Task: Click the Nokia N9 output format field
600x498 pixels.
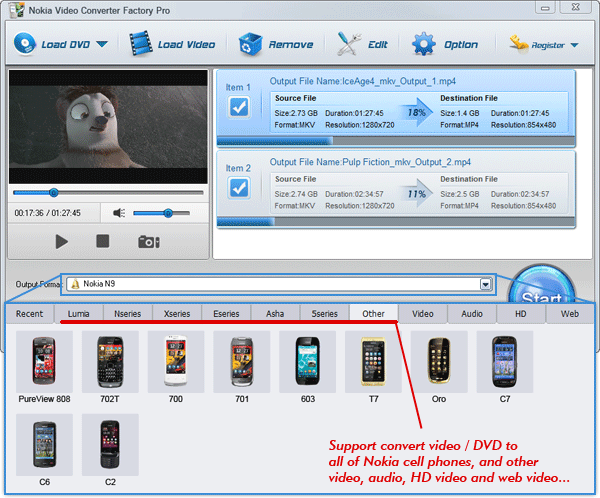Action: pos(279,284)
